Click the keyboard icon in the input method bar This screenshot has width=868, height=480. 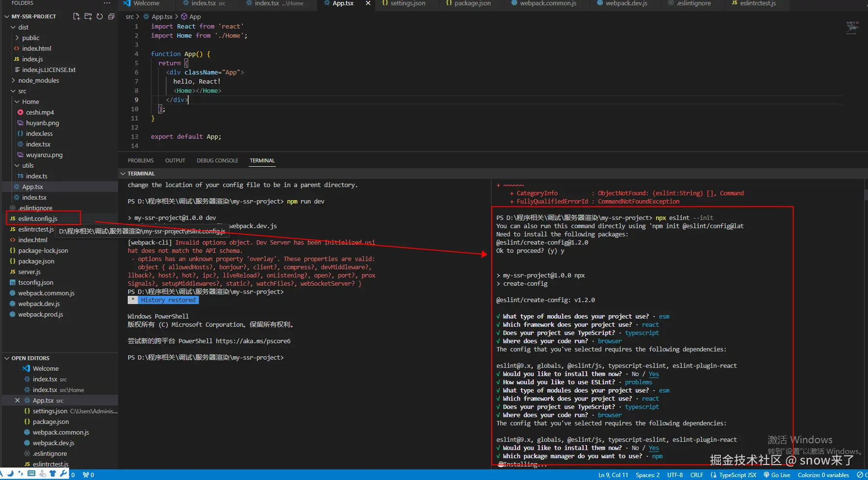click(x=31, y=474)
